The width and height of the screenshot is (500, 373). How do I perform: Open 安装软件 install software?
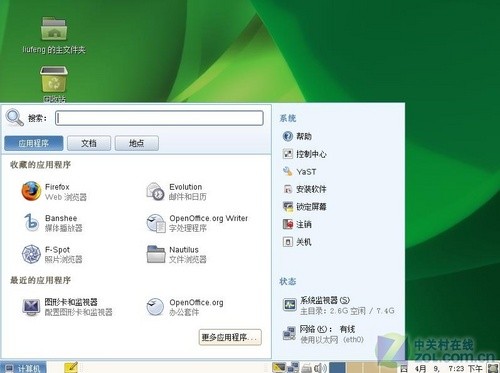pos(305,189)
